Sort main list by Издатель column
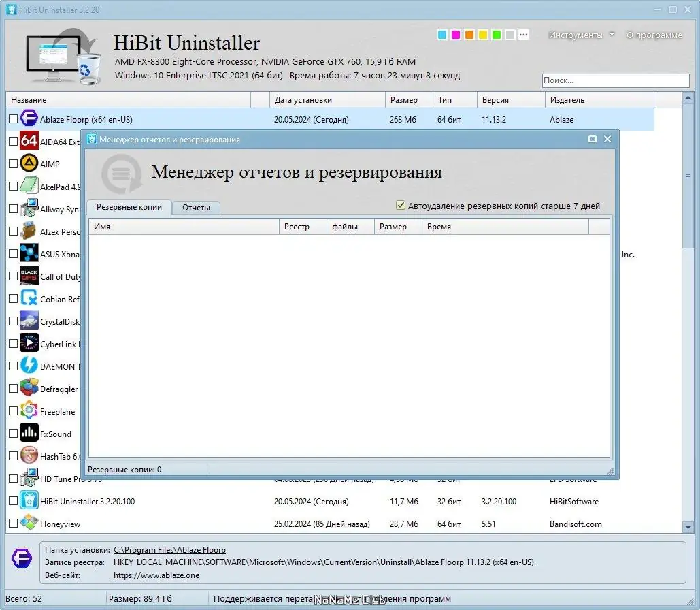The width and height of the screenshot is (700, 610). pos(599,99)
